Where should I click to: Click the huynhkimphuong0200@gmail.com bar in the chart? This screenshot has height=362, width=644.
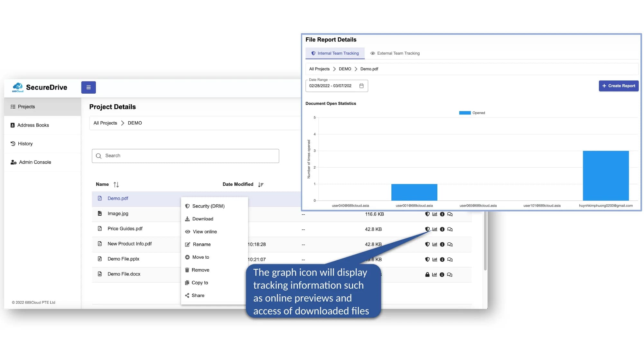pos(606,176)
